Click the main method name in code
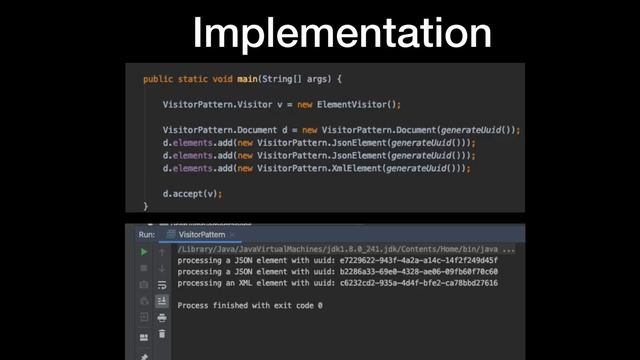The width and height of the screenshot is (640, 360). click(247, 79)
